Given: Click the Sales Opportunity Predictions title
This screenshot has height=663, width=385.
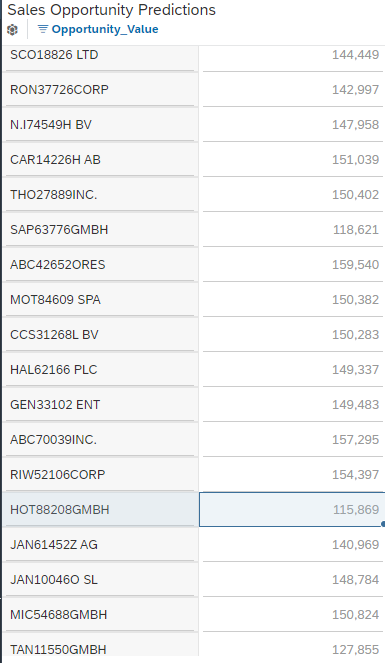Looking at the screenshot, I should (x=112, y=10).
